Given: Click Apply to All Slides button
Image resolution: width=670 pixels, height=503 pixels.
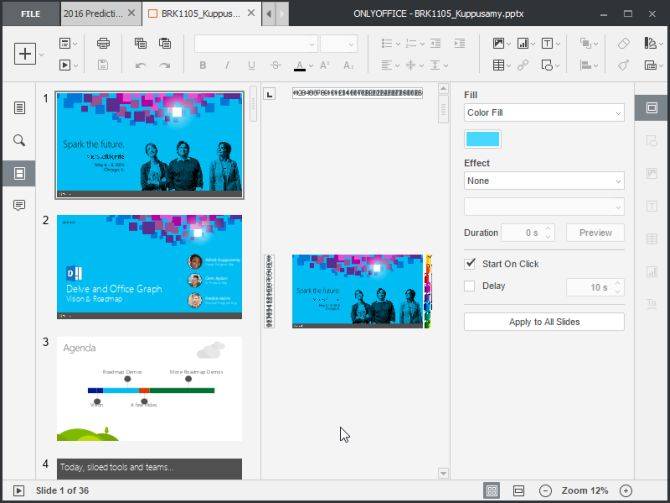Looking at the screenshot, I should pos(544,322).
